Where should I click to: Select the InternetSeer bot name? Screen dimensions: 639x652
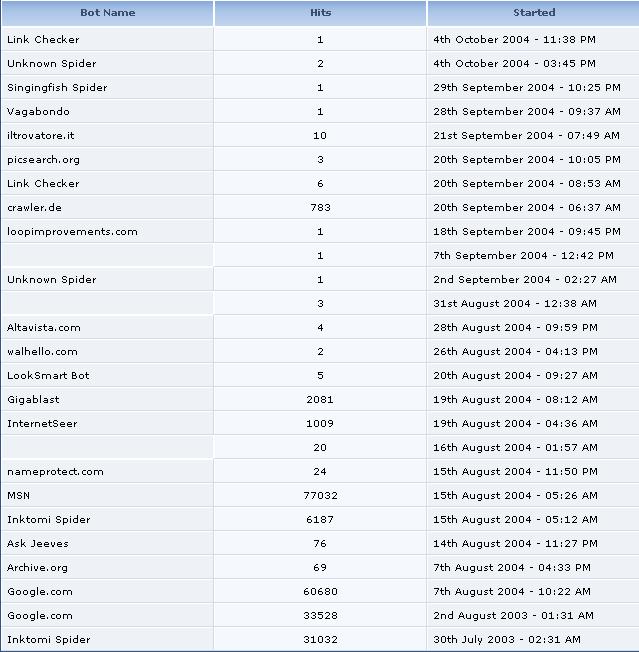click(x=42, y=424)
